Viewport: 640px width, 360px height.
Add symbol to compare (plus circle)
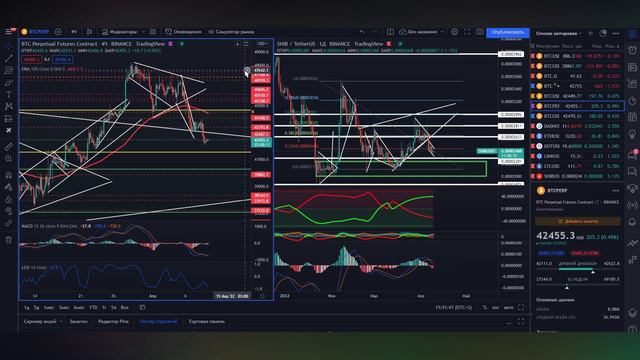pyautogui.click(x=58, y=31)
